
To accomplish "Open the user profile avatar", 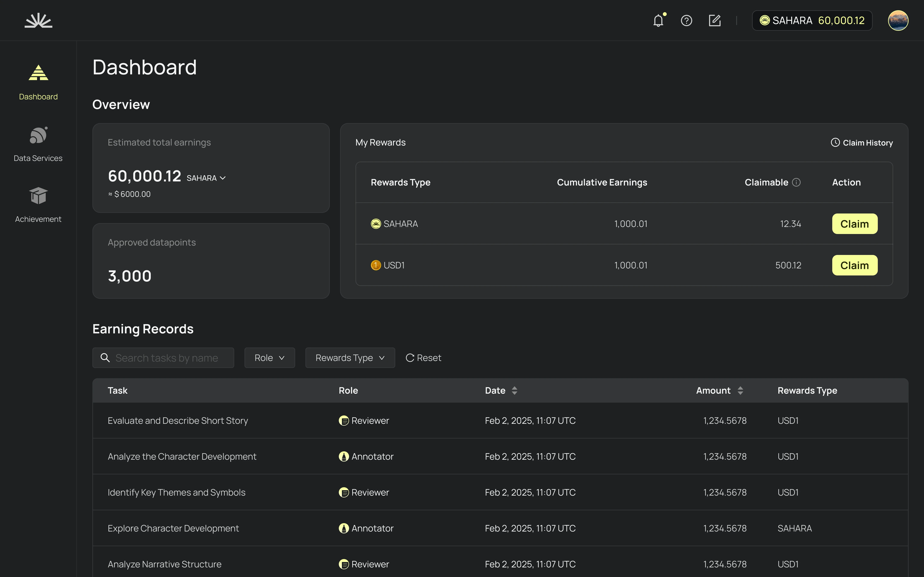I will [898, 21].
